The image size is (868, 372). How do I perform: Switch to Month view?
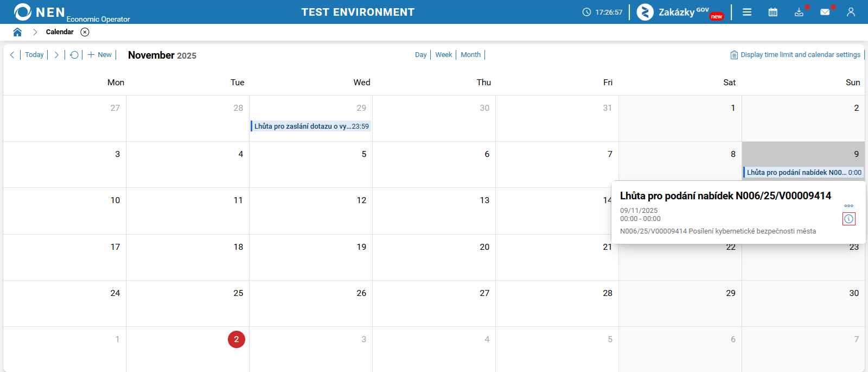(470, 55)
